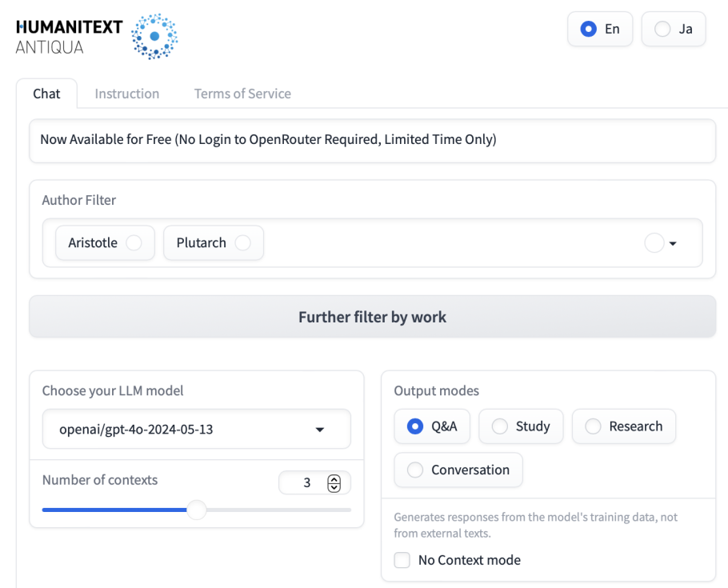Image resolution: width=728 pixels, height=588 pixels.
Task: Click the Humanitext Antiqua logo icon
Action: point(154,36)
